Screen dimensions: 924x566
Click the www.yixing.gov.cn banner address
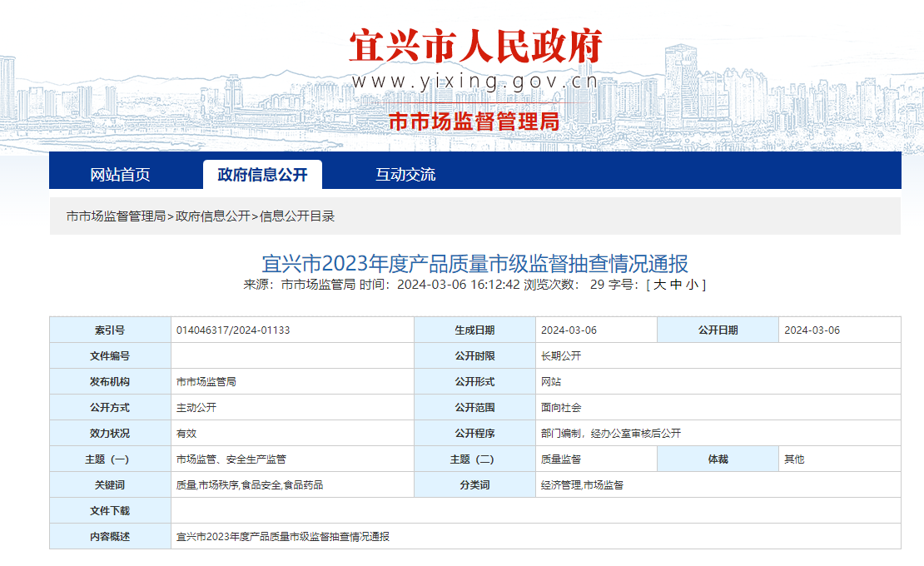[474, 82]
